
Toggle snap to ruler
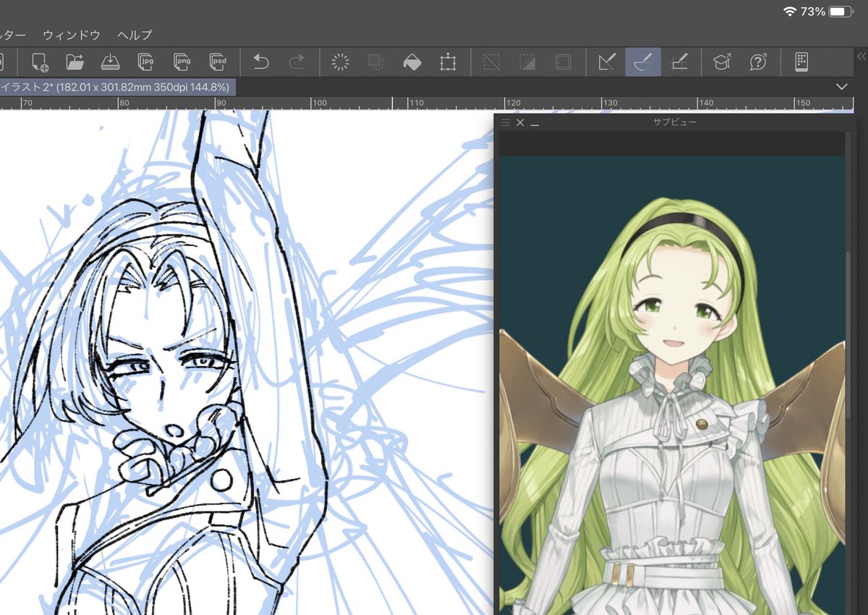pos(608,62)
